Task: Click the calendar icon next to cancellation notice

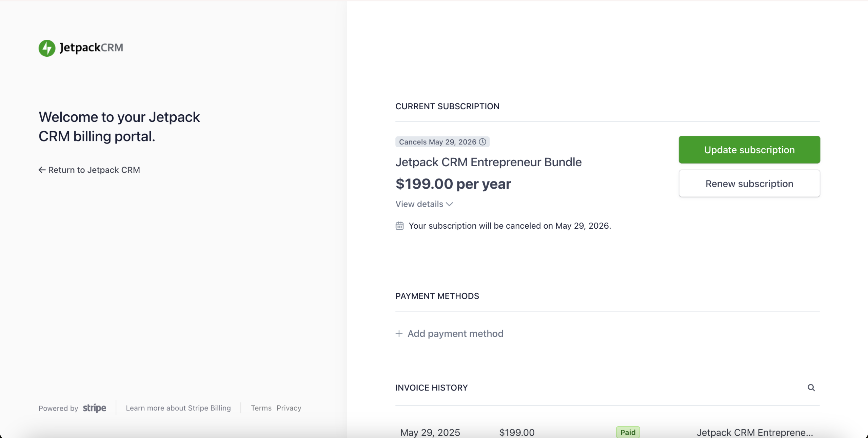Action: [x=399, y=226]
